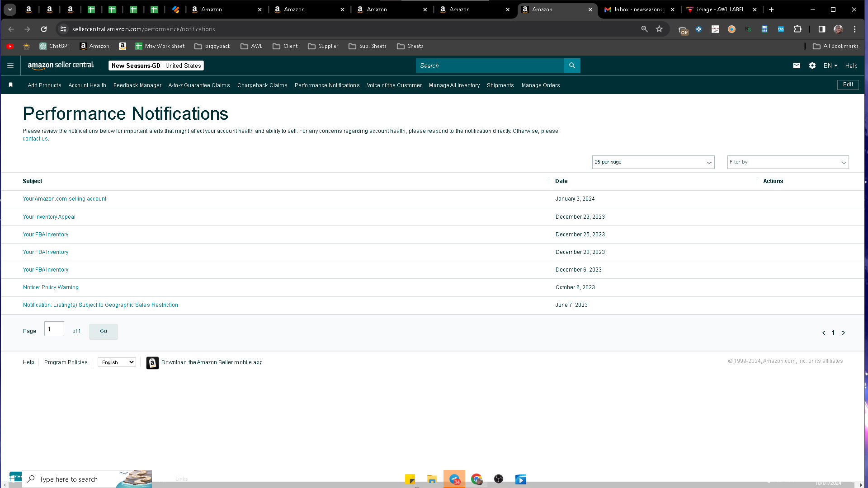Click the Go button for pagination

coord(104,331)
